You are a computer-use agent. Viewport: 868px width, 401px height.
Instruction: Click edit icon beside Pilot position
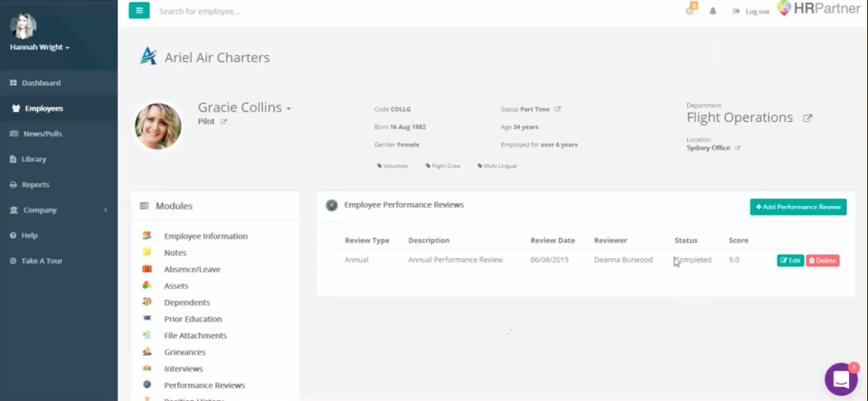click(x=224, y=121)
